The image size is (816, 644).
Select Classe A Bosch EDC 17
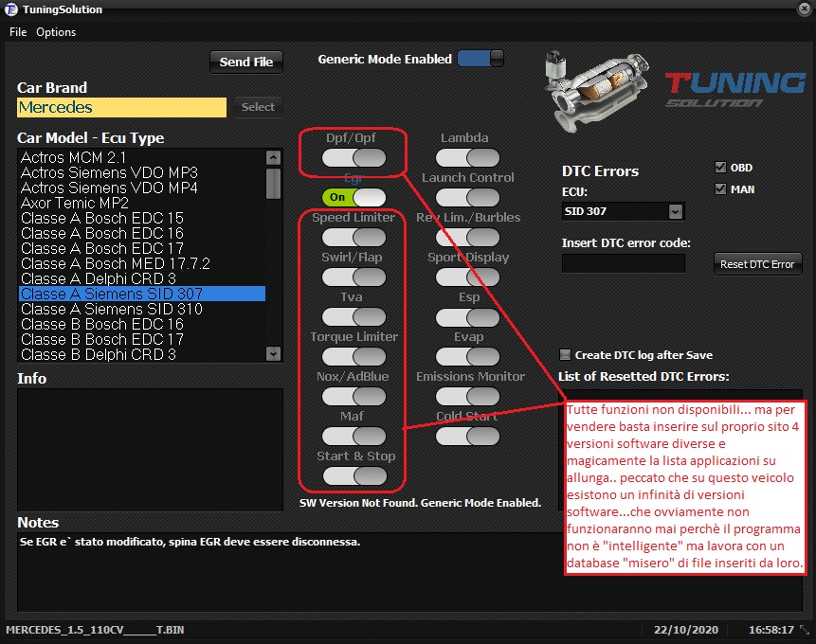[x=142, y=248]
